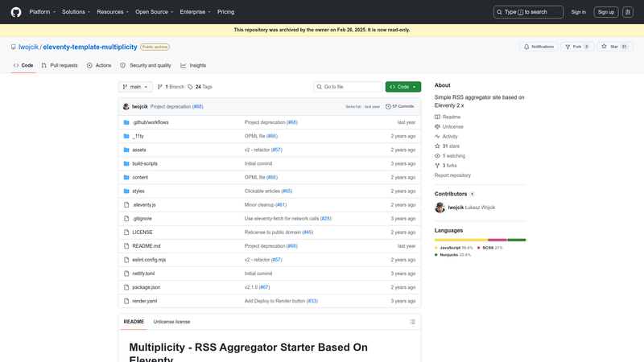This screenshot has width=644, height=362.
Task: Open the main branch dropdown
Action: (x=135, y=87)
